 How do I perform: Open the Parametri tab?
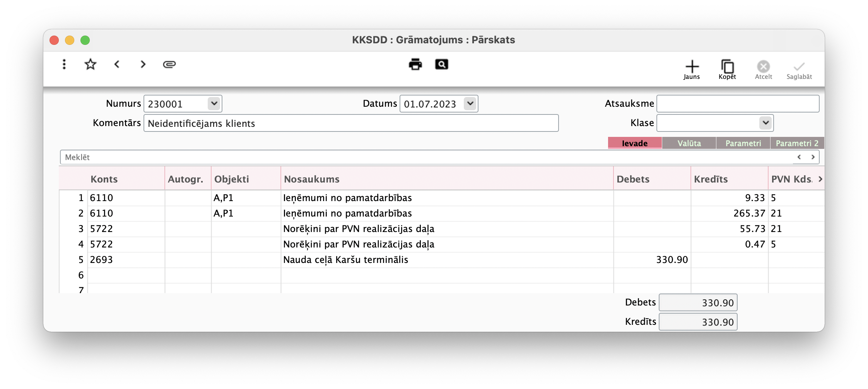(743, 143)
